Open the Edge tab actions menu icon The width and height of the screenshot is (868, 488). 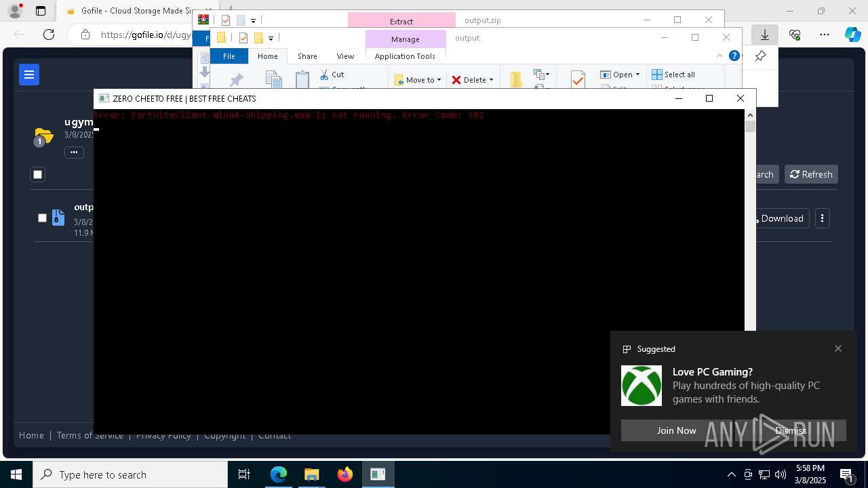click(x=41, y=11)
